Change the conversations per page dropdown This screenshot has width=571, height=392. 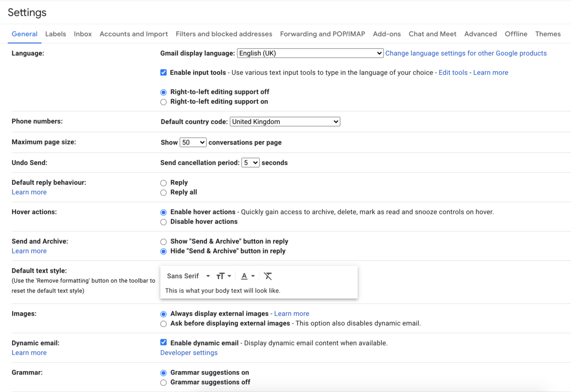tap(193, 143)
